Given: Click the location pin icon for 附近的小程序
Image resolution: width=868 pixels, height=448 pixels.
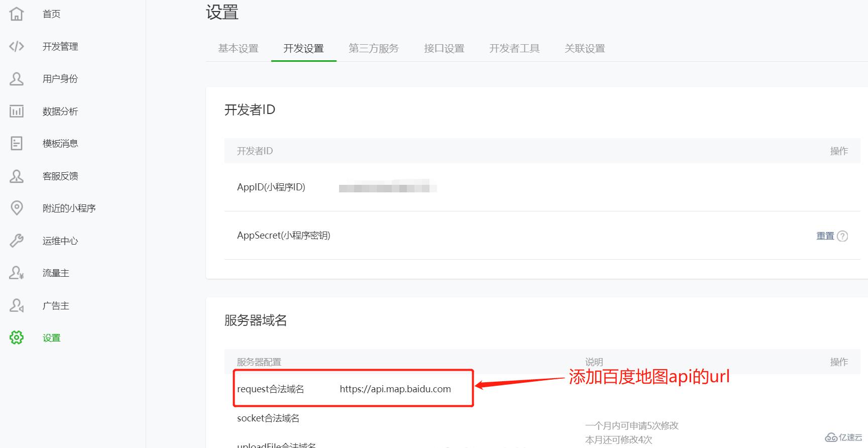Looking at the screenshot, I should coord(17,208).
